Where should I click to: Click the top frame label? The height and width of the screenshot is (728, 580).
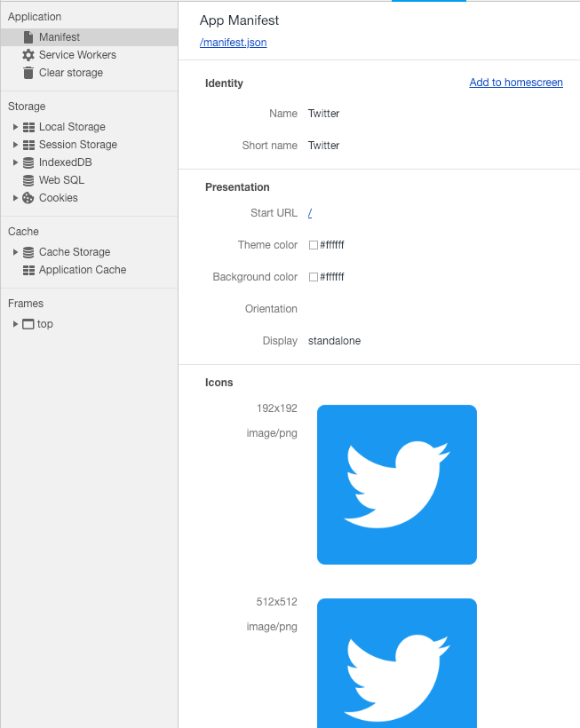pyautogui.click(x=45, y=324)
